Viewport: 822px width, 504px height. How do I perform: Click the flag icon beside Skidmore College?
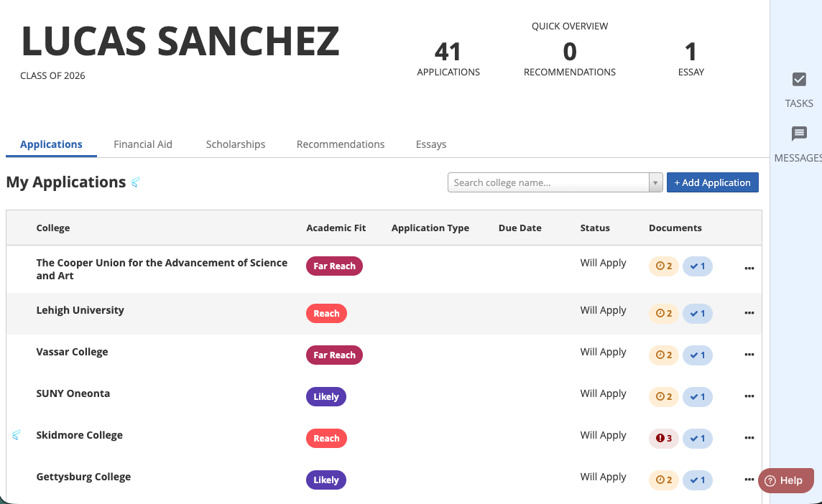pyautogui.click(x=17, y=435)
